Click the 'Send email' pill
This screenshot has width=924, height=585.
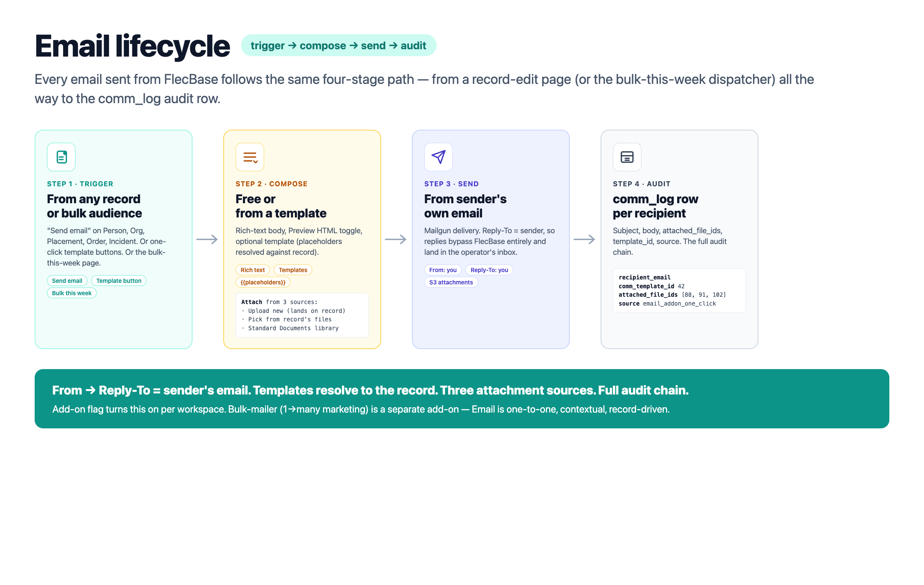point(67,281)
